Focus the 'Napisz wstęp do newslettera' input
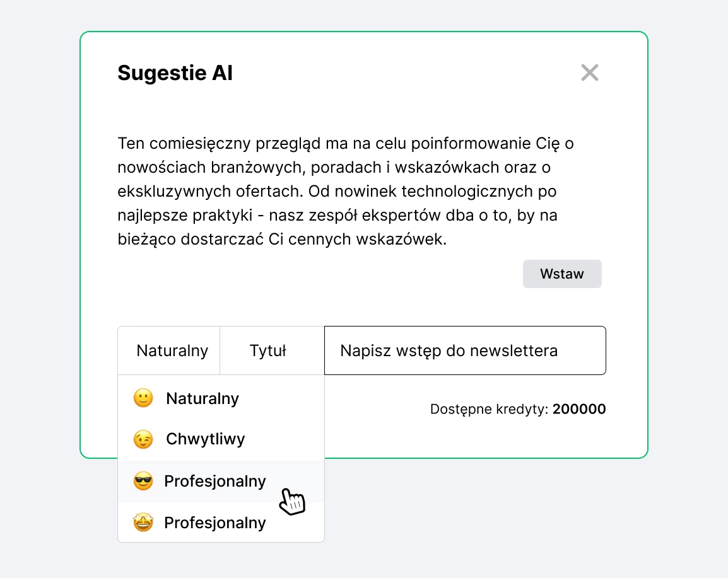Viewport: 728px width, 578px height. [x=464, y=350]
